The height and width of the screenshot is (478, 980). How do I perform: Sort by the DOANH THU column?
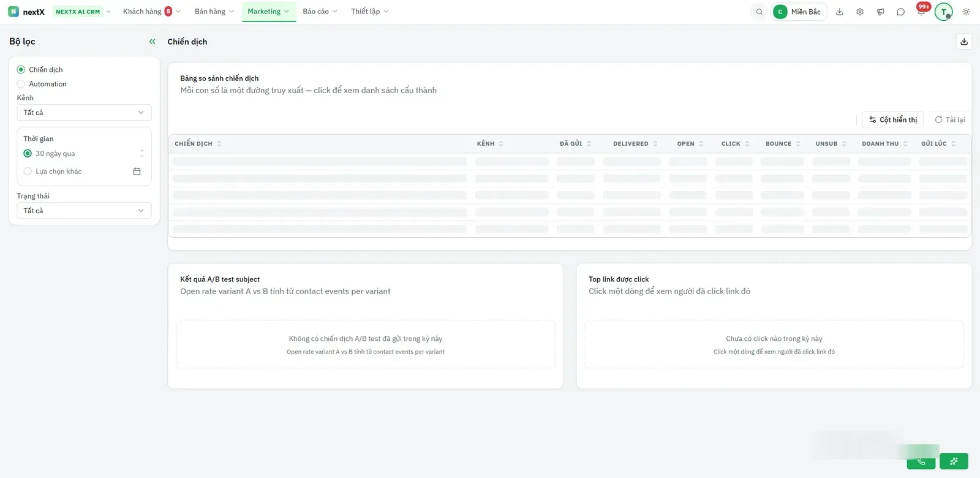click(x=884, y=144)
